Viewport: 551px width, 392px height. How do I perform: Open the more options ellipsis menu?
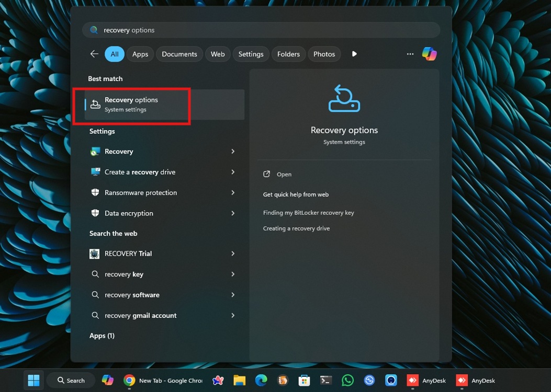[410, 53]
